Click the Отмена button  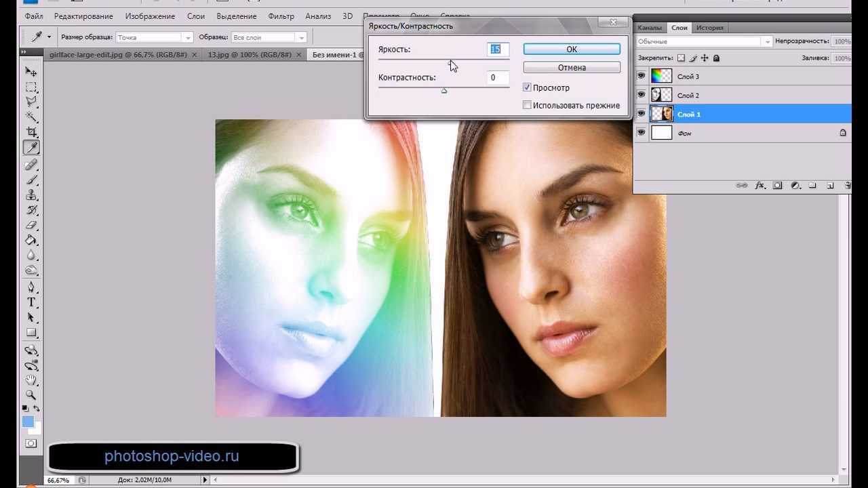tap(572, 67)
